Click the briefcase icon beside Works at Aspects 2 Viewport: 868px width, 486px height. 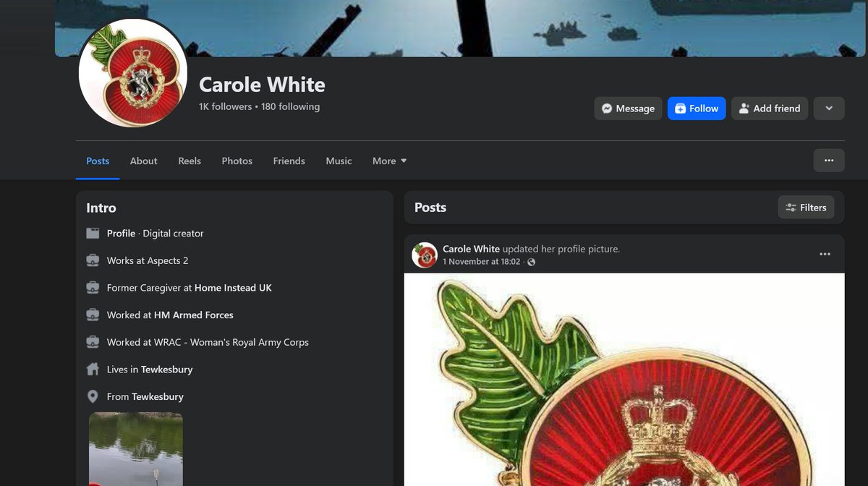(93, 260)
